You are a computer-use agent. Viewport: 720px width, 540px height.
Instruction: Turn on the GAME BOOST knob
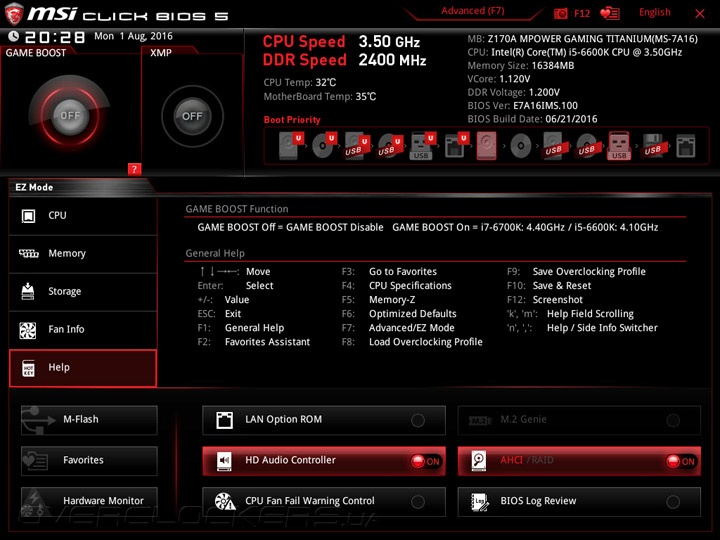coord(70,116)
